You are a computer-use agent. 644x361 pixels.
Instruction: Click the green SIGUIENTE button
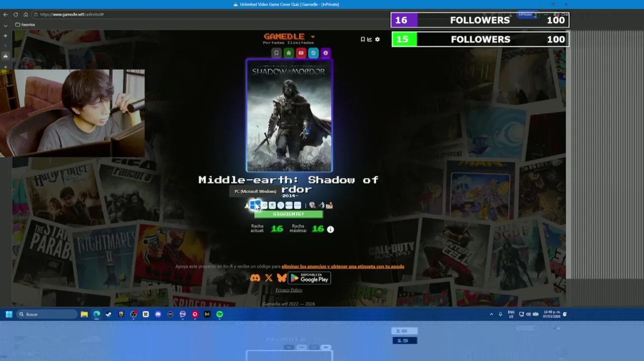coord(289,214)
